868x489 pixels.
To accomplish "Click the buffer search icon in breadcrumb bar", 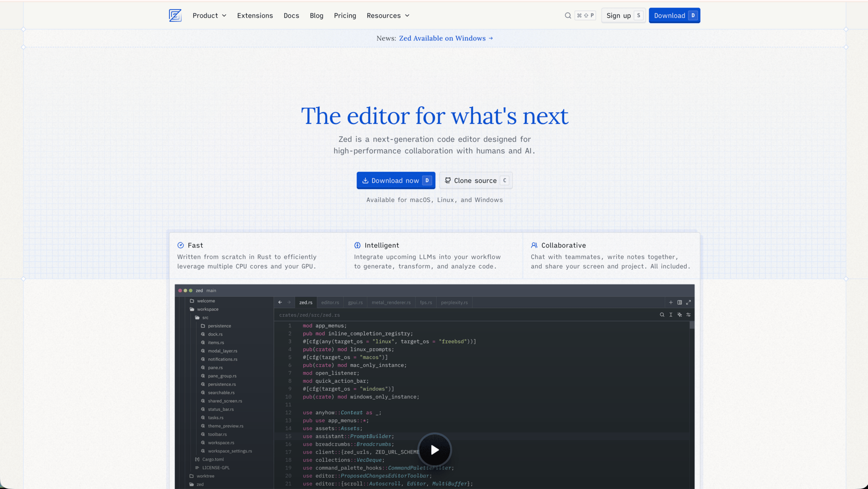I will coord(662,314).
